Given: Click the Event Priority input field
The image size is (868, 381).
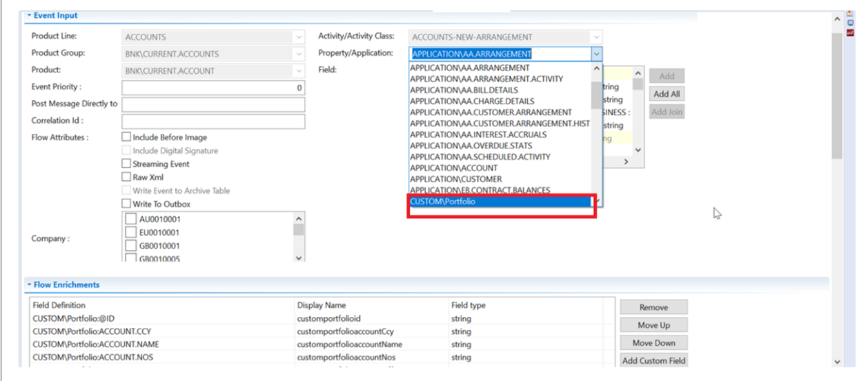Looking at the screenshot, I should [x=213, y=88].
